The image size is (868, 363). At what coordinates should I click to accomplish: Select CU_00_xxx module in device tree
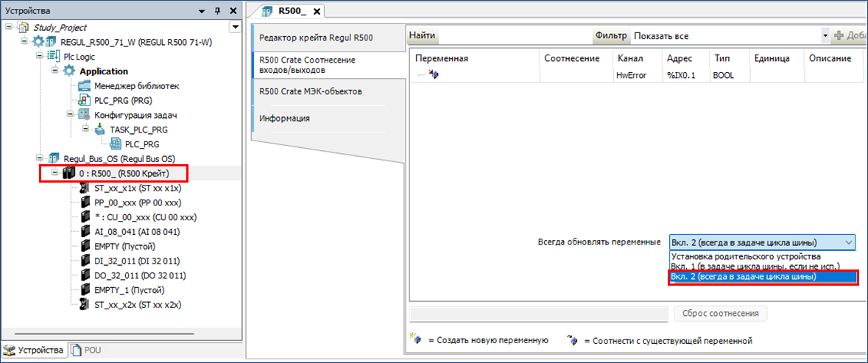144,217
